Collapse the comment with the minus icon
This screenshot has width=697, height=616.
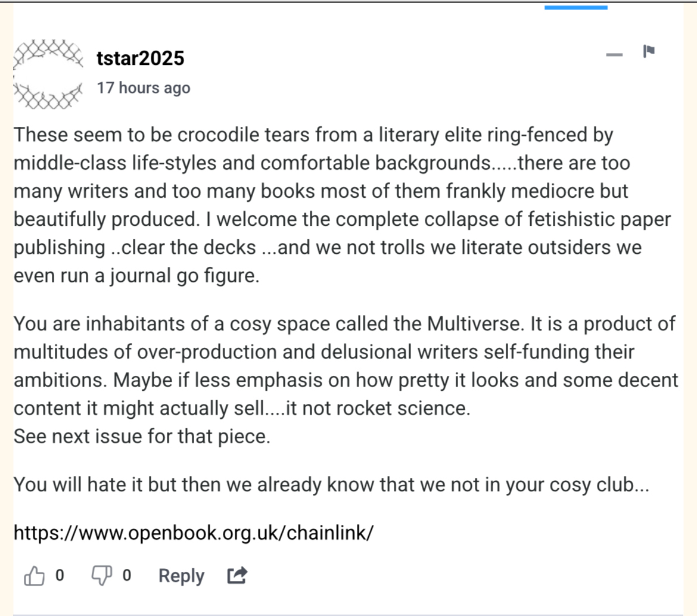[x=614, y=55]
